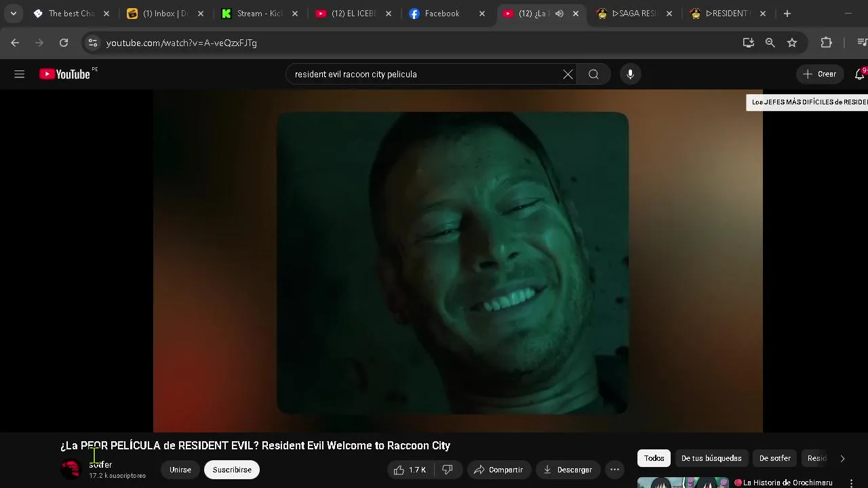Switch to the Facebook tab
The image size is (868, 488).
tap(441, 14)
